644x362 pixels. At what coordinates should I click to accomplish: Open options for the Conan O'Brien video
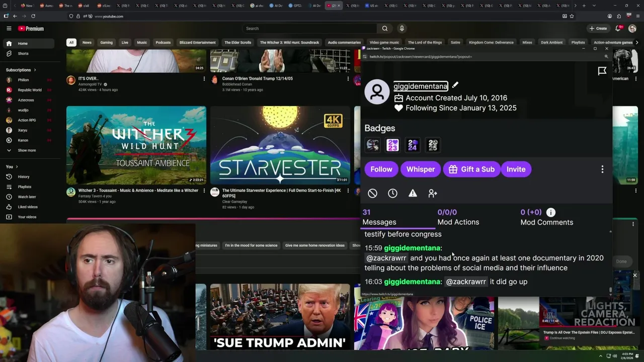pos(348,78)
